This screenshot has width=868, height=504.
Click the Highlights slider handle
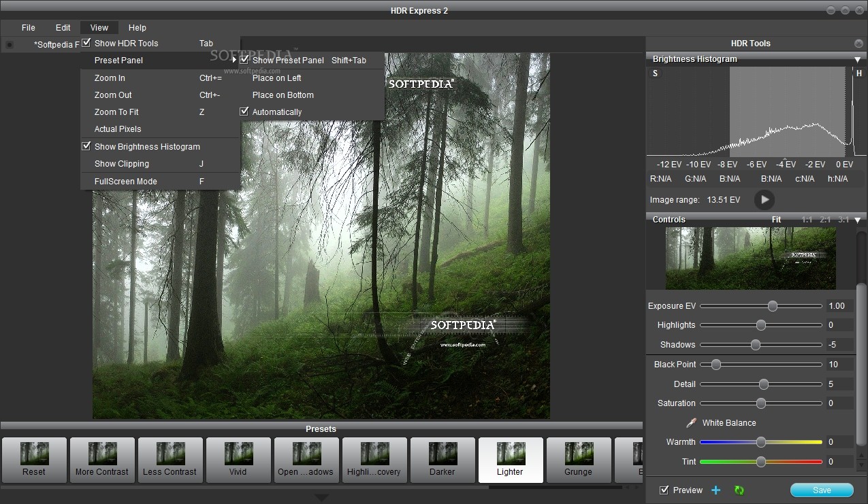tap(761, 325)
